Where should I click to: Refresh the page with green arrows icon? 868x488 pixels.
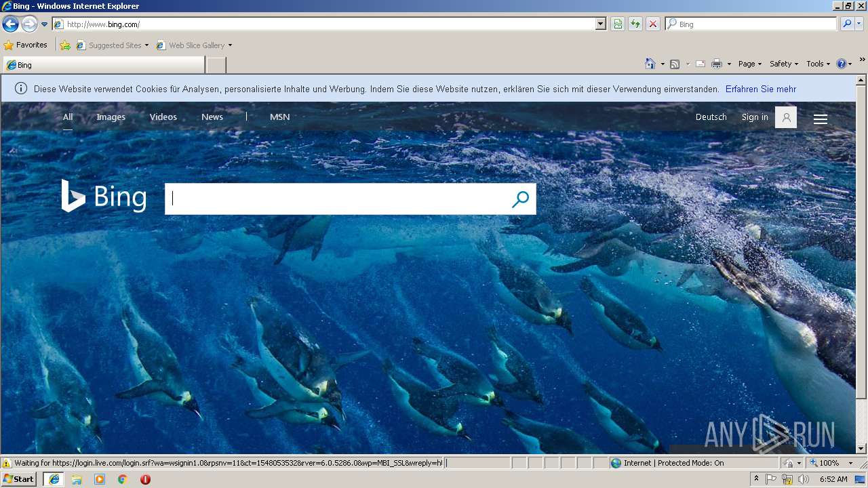pos(635,24)
